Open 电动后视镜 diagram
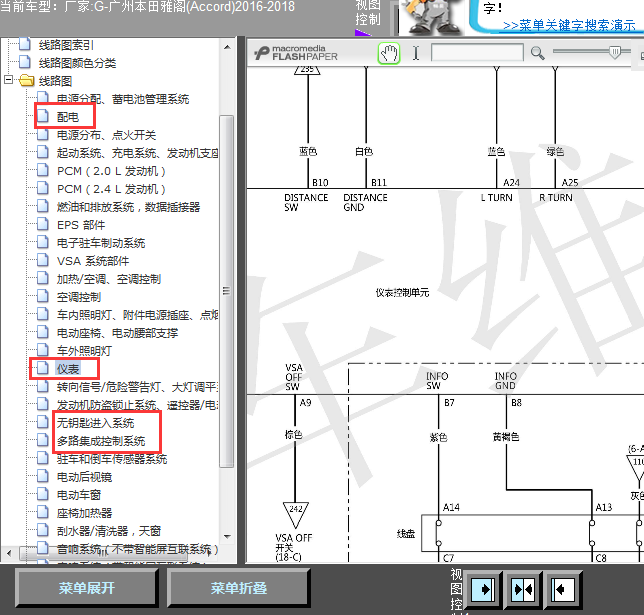The height and width of the screenshot is (615, 644). (84, 477)
